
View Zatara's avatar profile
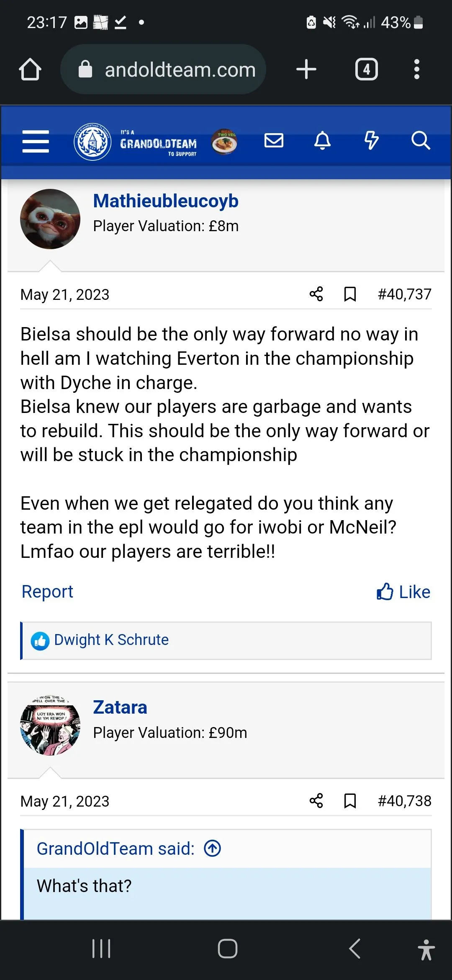[50, 726]
